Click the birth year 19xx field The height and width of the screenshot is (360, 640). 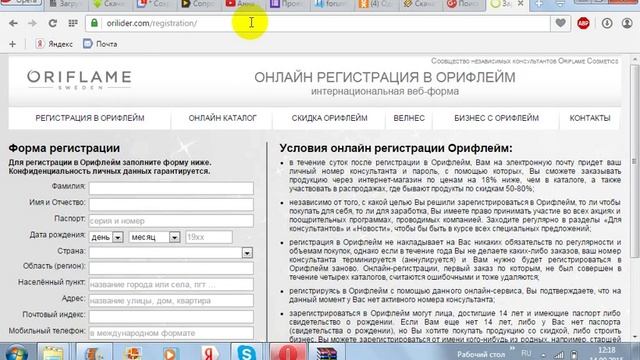(209, 237)
